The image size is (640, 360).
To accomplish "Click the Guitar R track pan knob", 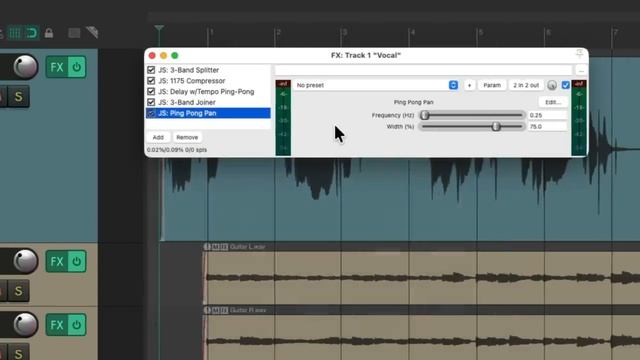I will 25,324.
